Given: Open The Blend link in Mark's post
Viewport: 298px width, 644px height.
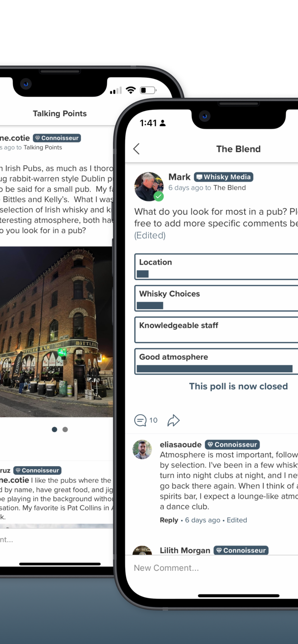Looking at the screenshot, I should pyautogui.click(x=230, y=188).
